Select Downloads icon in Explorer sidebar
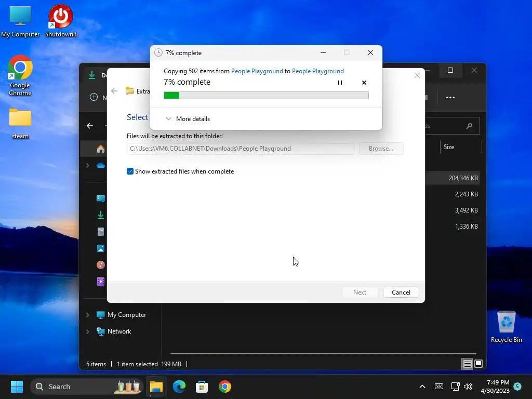 [101, 215]
